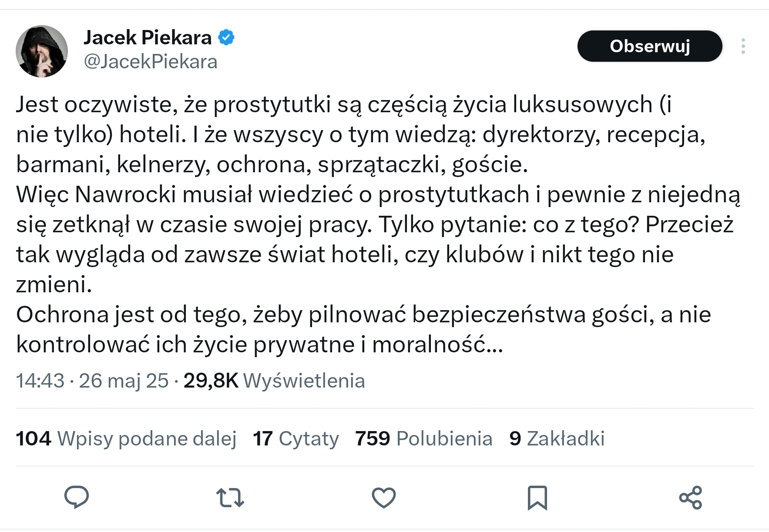Screen dimensions: 769x532
Task: Click the share icon
Action: tap(690, 497)
